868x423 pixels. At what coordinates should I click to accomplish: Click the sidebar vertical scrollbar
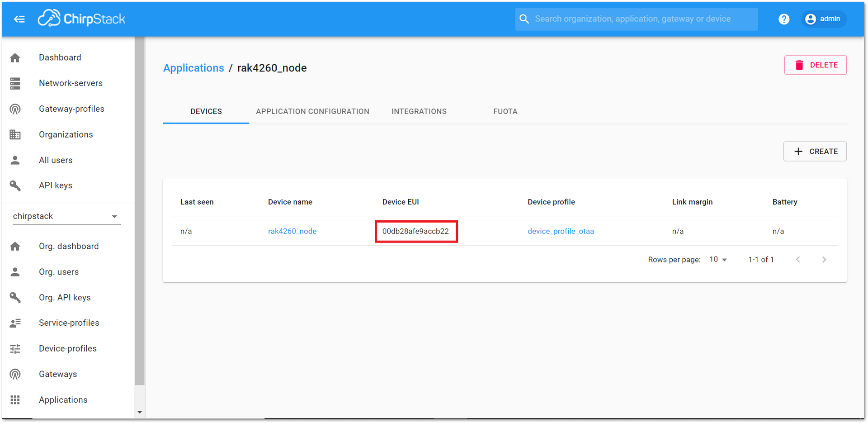[140, 210]
